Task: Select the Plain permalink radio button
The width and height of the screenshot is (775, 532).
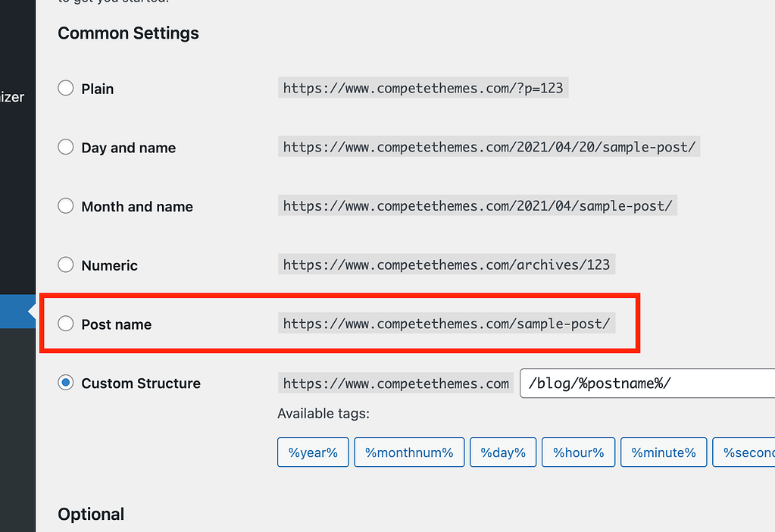Action: click(x=66, y=88)
